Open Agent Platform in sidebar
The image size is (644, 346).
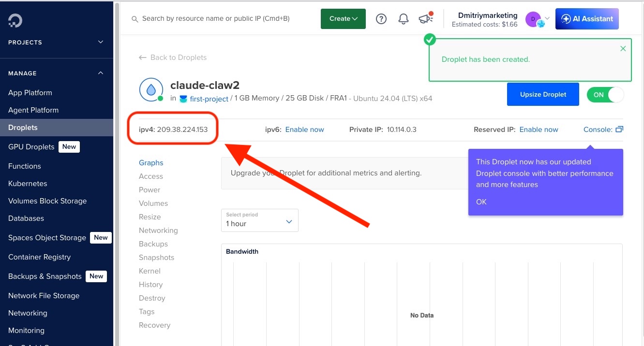point(33,110)
